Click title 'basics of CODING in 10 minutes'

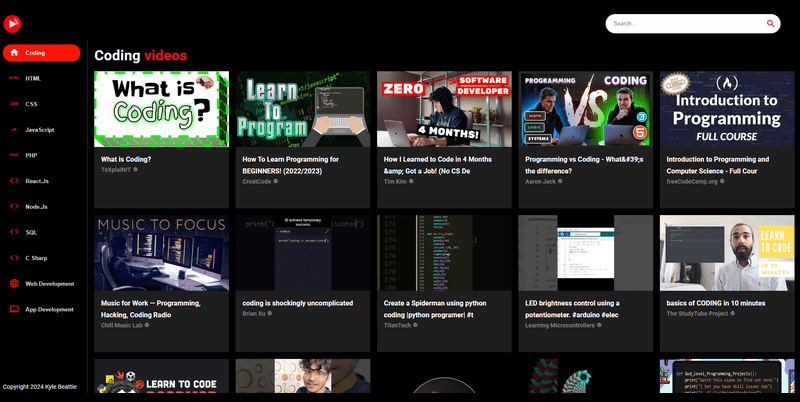pyautogui.click(x=716, y=303)
